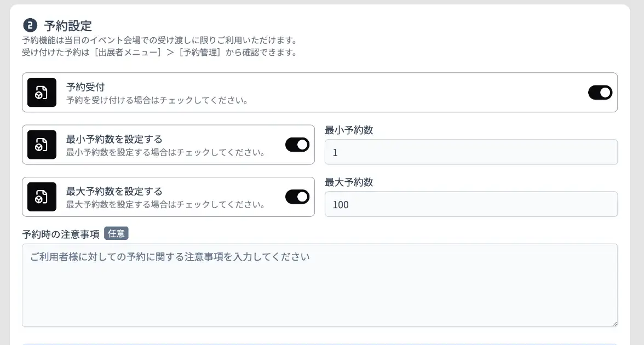This screenshot has width=644, height=345.
Task: Click the 最小予約数 field label
Action: 349,130
